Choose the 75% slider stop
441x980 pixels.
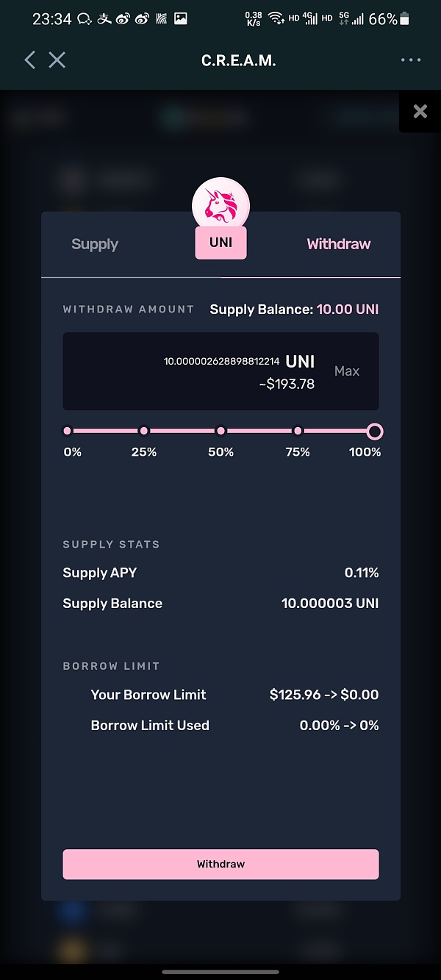[x=298, y=431]
